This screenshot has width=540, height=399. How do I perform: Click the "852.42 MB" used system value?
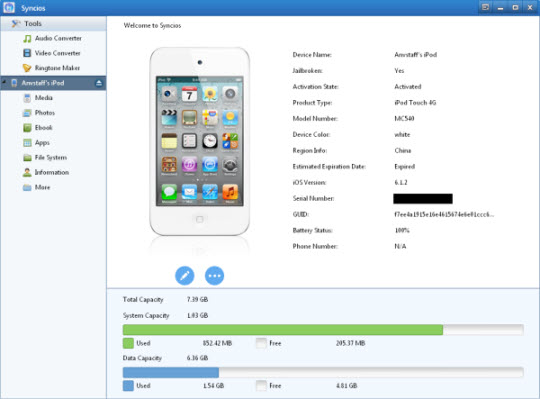[217, 343]
